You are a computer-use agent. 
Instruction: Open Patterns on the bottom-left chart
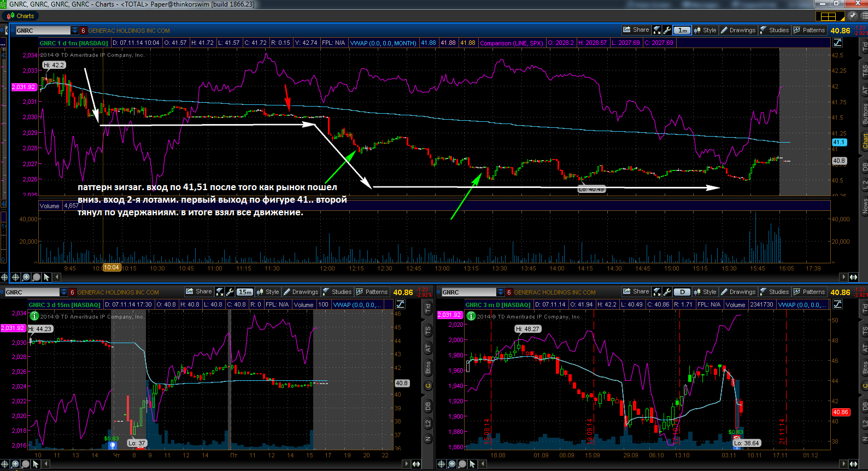[x=372, y=292]
